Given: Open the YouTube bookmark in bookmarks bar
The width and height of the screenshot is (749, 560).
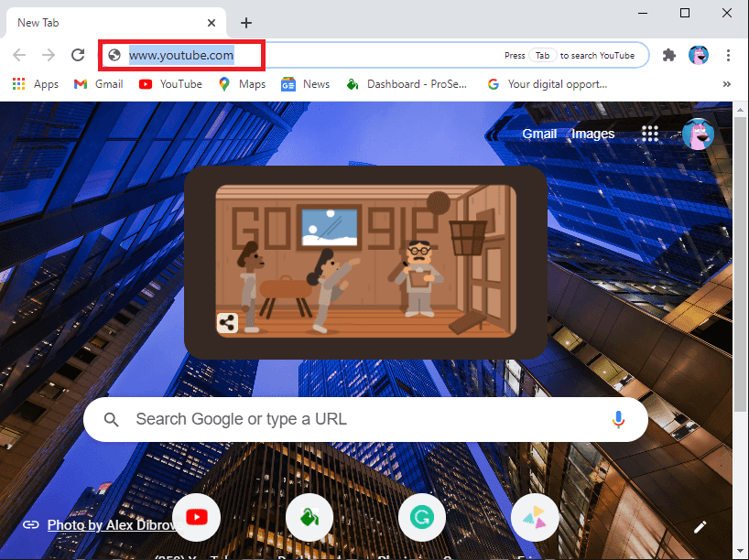Looking at the screenshot, I should point(170,84).
